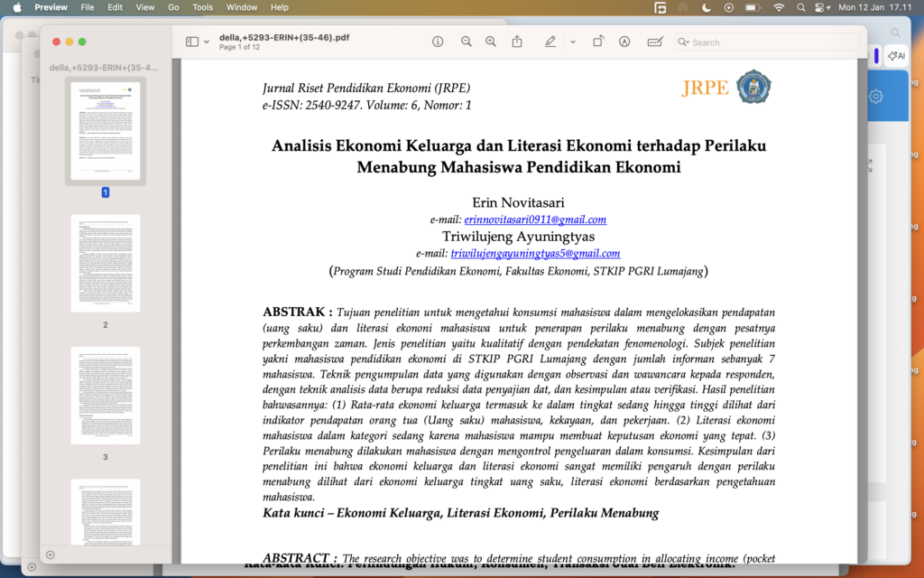924x578 pixels.
Task: Zoom out using the magnifier minus icon
Action: coord(467,42)
